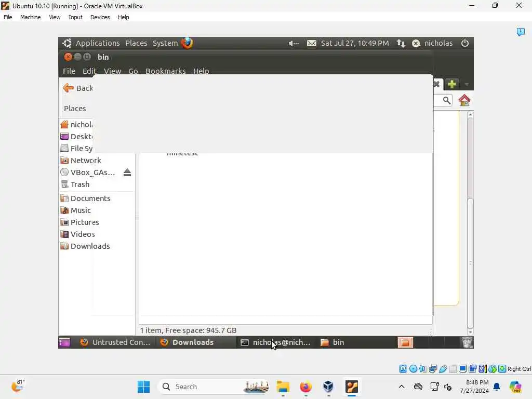Show hidden icons chevron in system tray
Screen dimensions: 532x399
402,387
